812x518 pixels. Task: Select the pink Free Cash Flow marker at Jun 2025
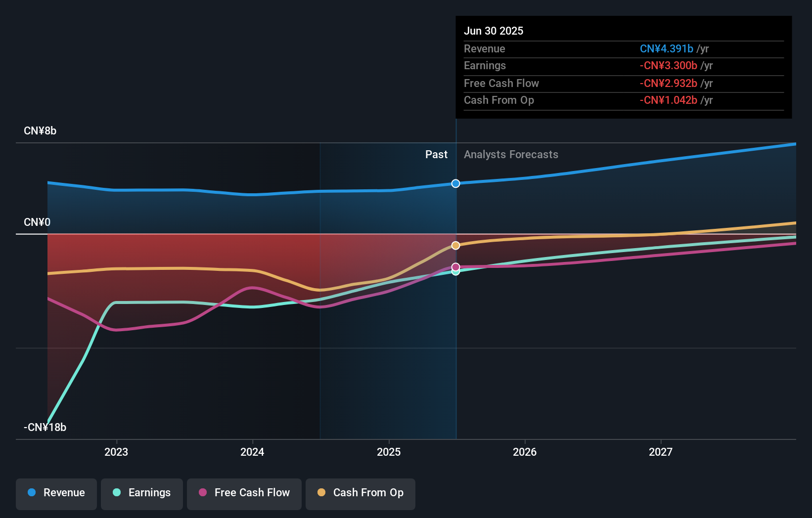point(455,266)
